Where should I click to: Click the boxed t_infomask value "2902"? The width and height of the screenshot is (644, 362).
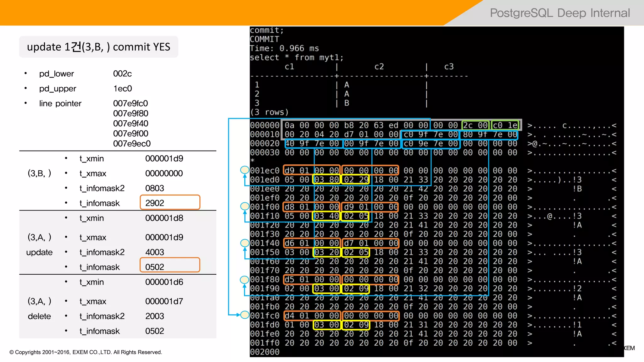170,203
